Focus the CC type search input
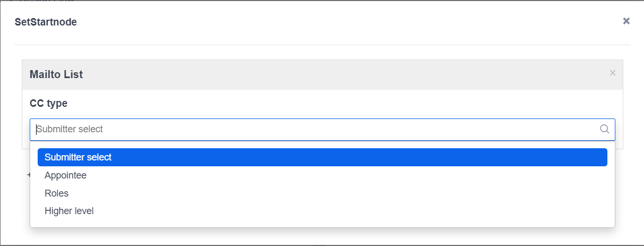The height and width of the screenshot is (246, 644). coord(313,129)
